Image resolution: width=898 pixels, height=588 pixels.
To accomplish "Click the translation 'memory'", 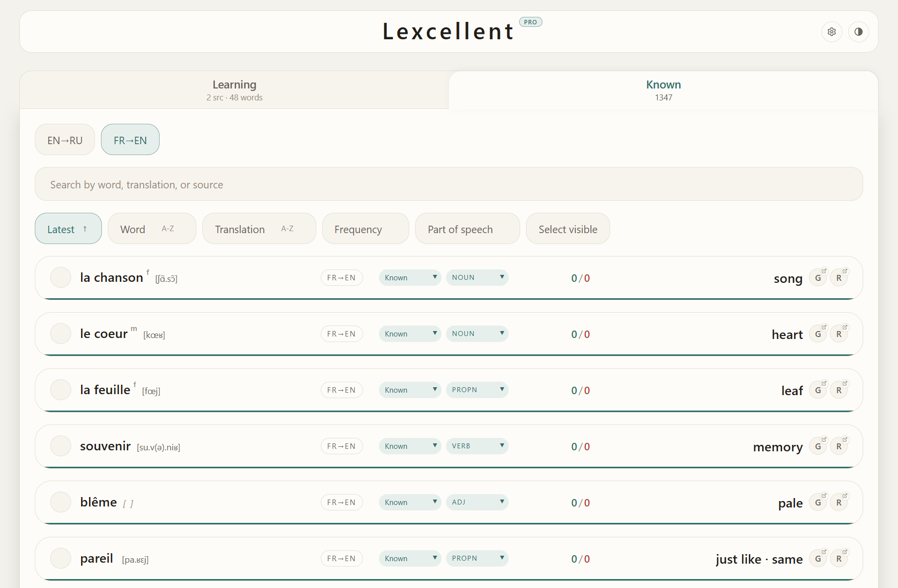I will (x=778, y=447).
